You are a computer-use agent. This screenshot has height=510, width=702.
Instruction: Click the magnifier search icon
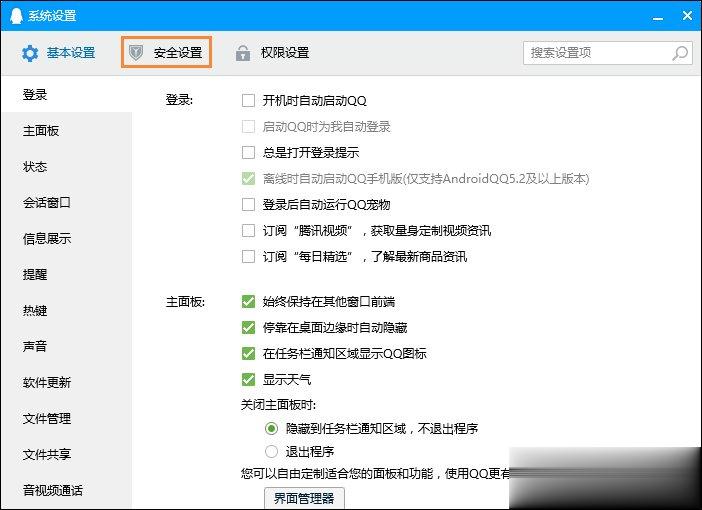(680, 53)
